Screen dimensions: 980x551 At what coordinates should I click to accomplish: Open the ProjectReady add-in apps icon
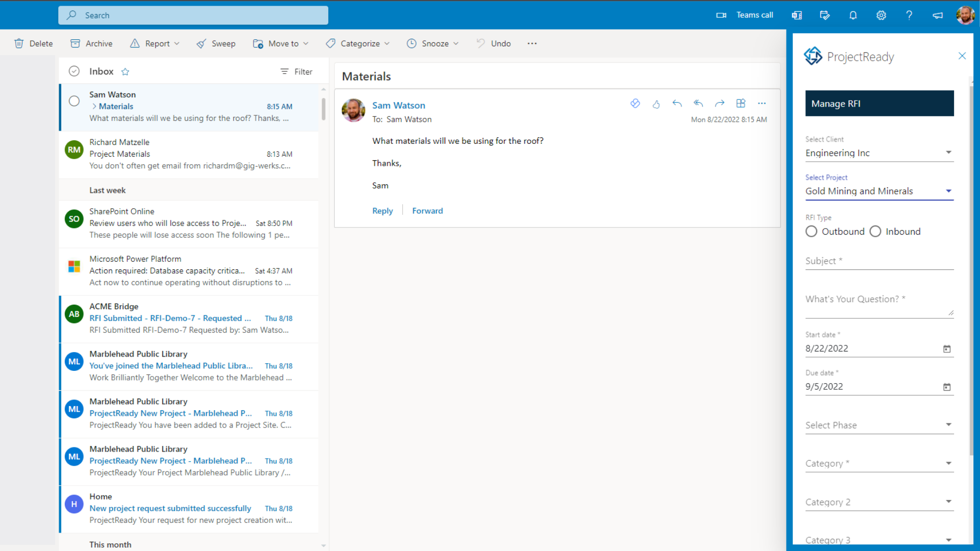point(741,103)
